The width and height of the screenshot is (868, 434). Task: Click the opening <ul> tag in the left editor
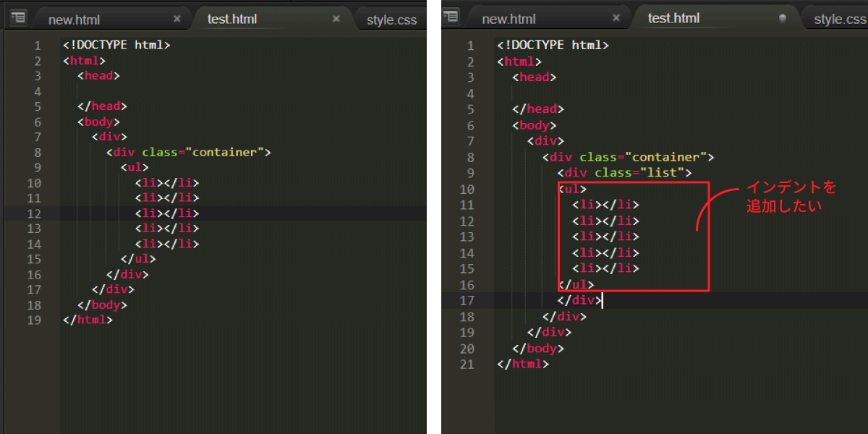coord(135,167)
